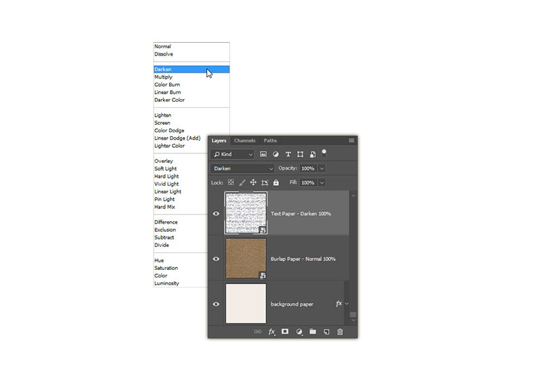Switch to the Layers tab
Viewport: 543px width, 392px height.
click(x=219, y=140)
